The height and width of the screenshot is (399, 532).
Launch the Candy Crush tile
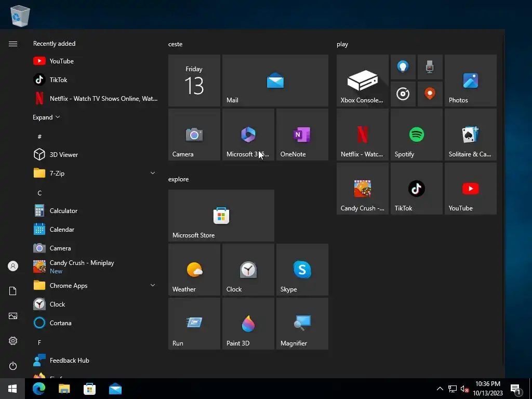coord(362,189)
